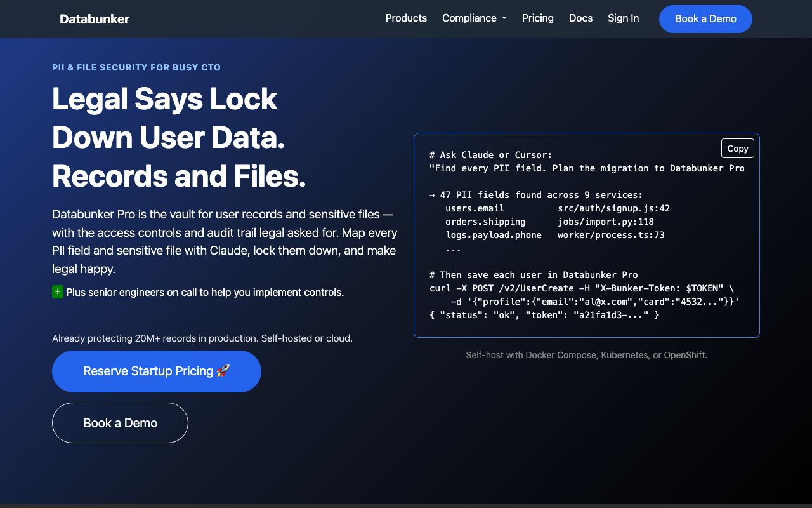This screenshot has width=812, height=508.
Task: Click the curl POST command line
Action: pos(582,288)
